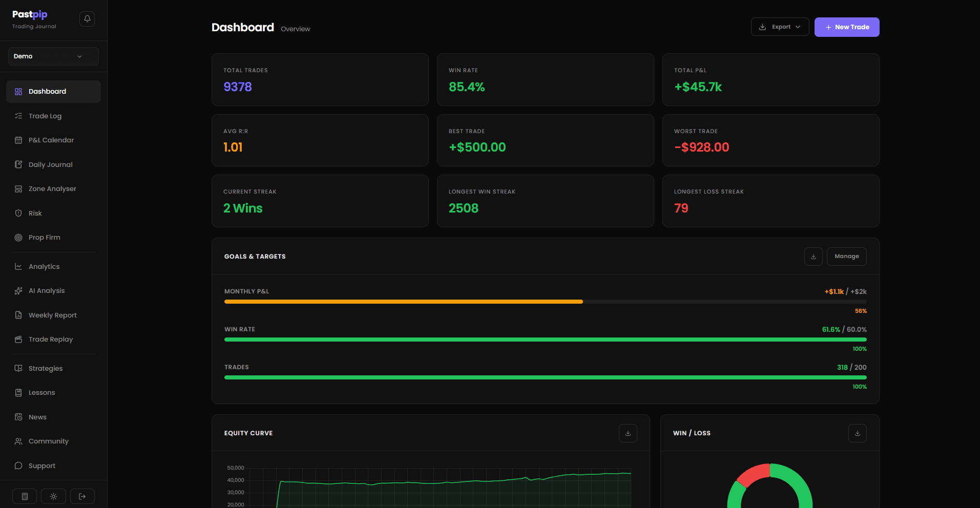Open the notifications bell
Image resolution: width=980 pixels, height=508 pixels.
[87, 19]
